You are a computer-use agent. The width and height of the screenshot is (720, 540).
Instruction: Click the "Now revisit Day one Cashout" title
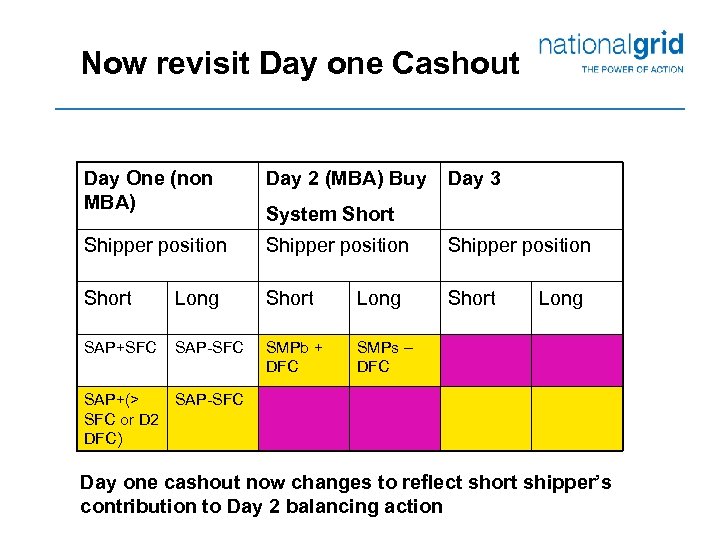pyautogui.click(x=300, y=64)
